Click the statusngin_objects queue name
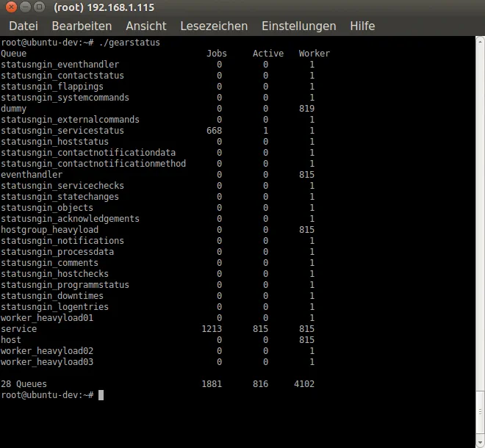Viewport: 485px width, 448px height. pyautogui.click(x=47, y=208)
